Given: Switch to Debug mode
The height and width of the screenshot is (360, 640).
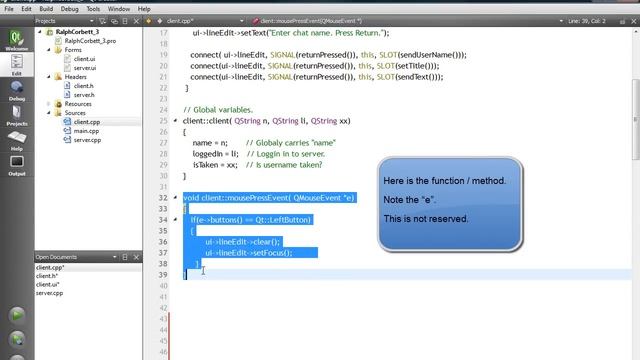Looking at the screenshot, I should pos(17,90).
